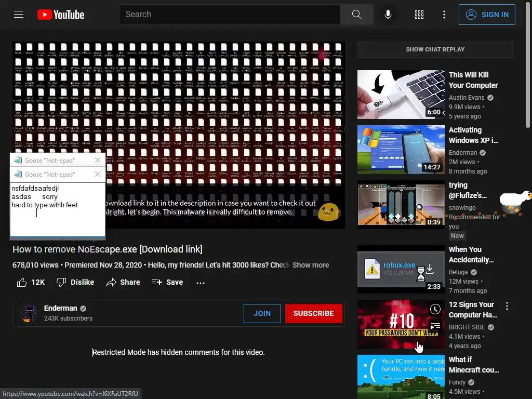Click the How to remove NoEscape.exe title
The height and width of the screenshot is (399, 532).
tap(108, 249)
